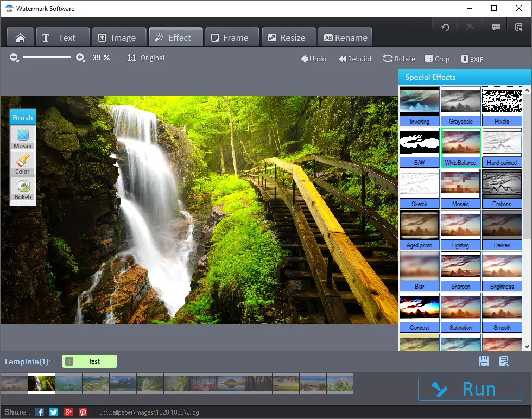Adjust the zoom level slider
532x419 pixels.
[x=47, y=58]
